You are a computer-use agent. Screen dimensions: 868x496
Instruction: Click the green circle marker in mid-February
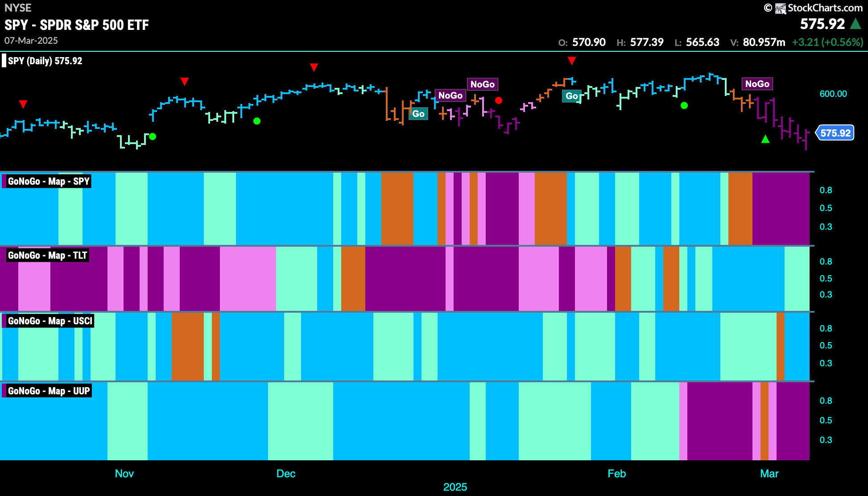684,106
